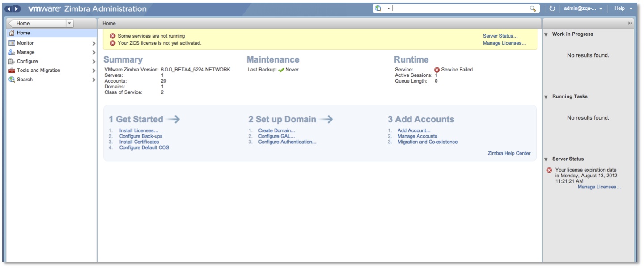Image resolution: width=644 pixels, height=268 pixels.
Task: Open Manage Licenses... link under Server Status panel
Action: pyautogui.click(x=599, y=187)
